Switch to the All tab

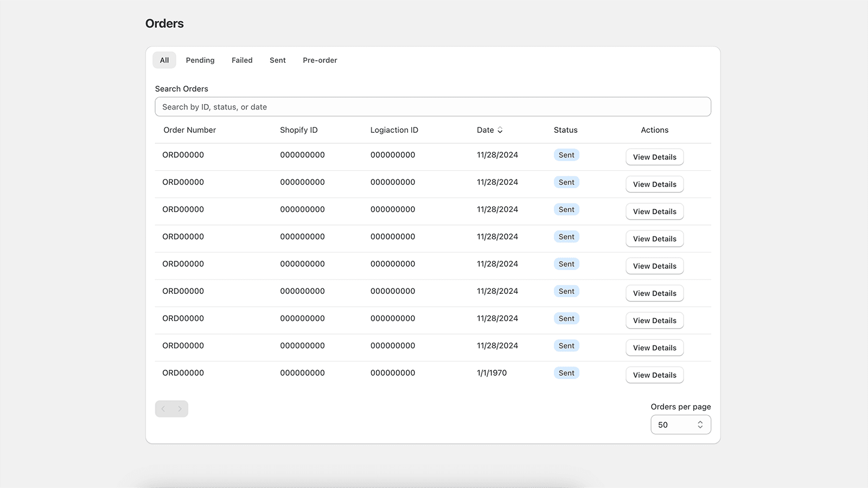tap(164, 60)
